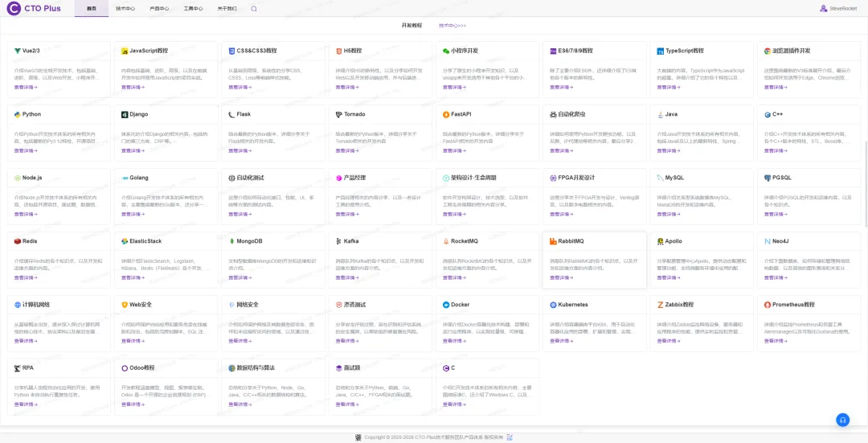The image size is (868, 443).
Task: Click the Vue2/3 card icon
Action: [x=18, y=51]
